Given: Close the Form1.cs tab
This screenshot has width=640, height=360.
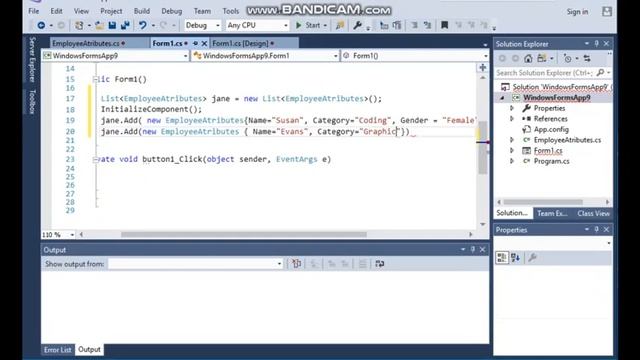Looking at the screenshot, I should pos(204,43).
